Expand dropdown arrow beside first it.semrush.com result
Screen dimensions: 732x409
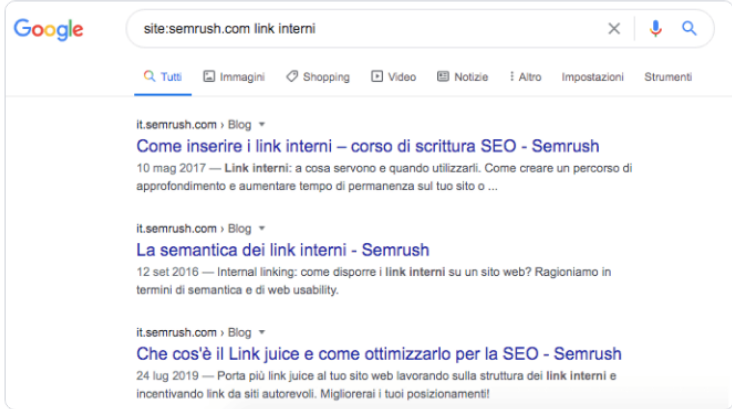pos(262,125)
